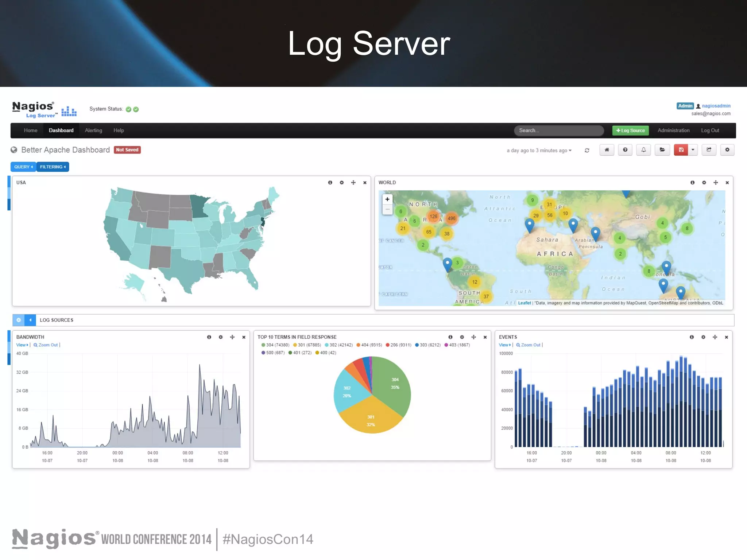This screenshot has height=560, width=747.
Task: Click the 126 map cluster marker
Action: pos(433,217)
